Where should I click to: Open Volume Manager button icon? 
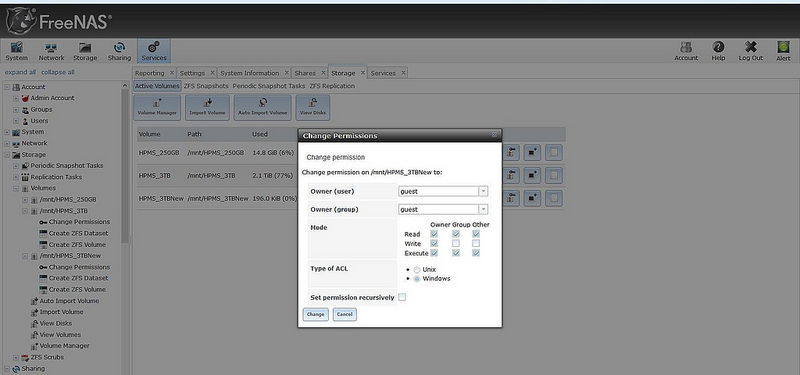(x=157, y=107)
